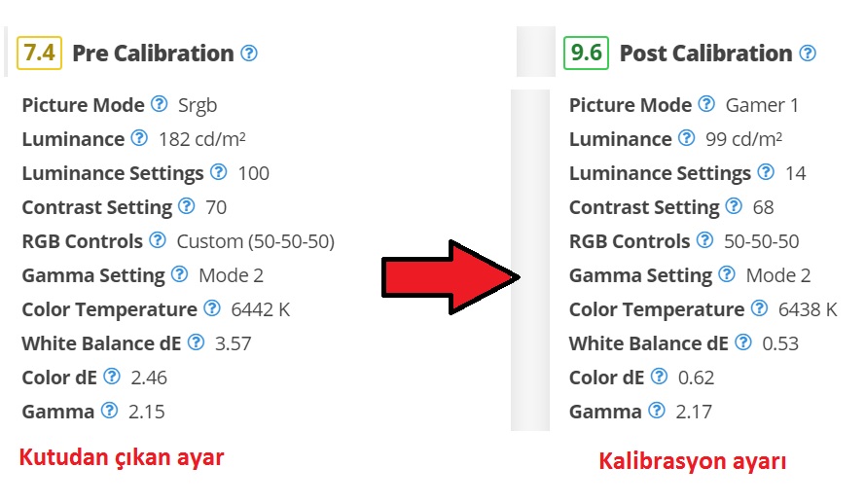
Task: Click help icon for Color Temperature 6442 K
Action: [212, 307]
